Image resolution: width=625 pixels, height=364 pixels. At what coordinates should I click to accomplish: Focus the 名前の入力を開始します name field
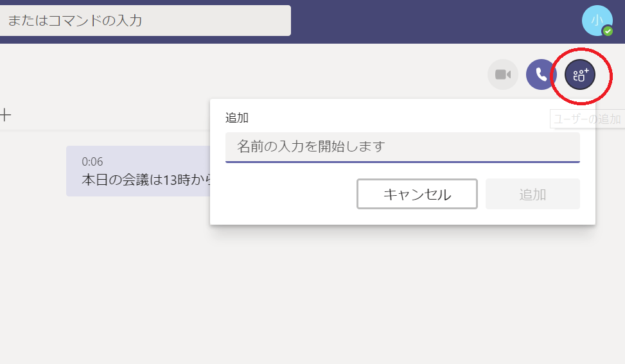tap(402, 146)
